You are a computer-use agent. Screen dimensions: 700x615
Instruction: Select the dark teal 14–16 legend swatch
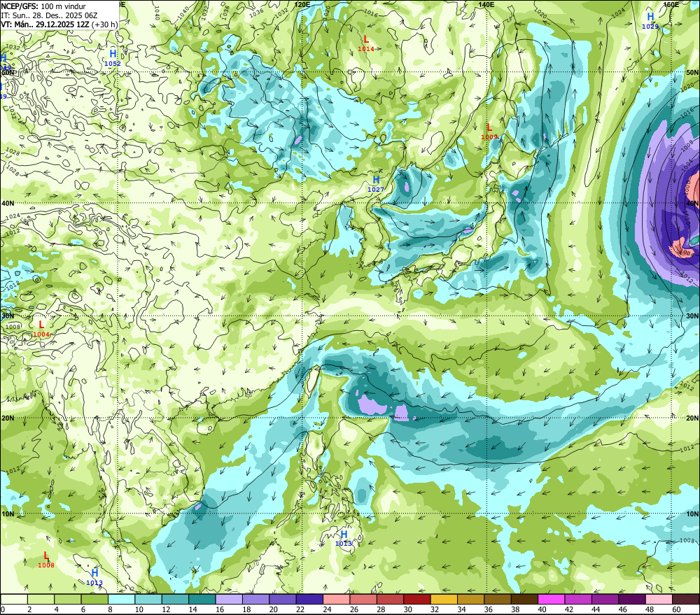coord(202,599)
